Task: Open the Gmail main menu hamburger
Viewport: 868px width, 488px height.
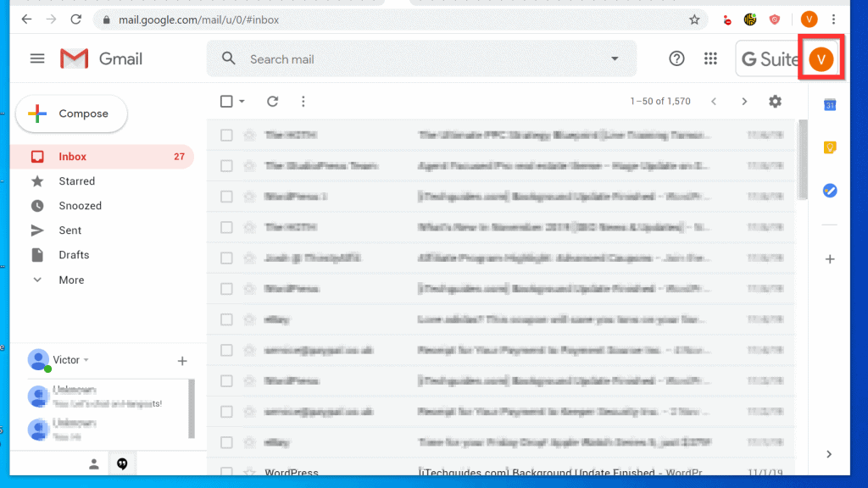Action: 37,58
